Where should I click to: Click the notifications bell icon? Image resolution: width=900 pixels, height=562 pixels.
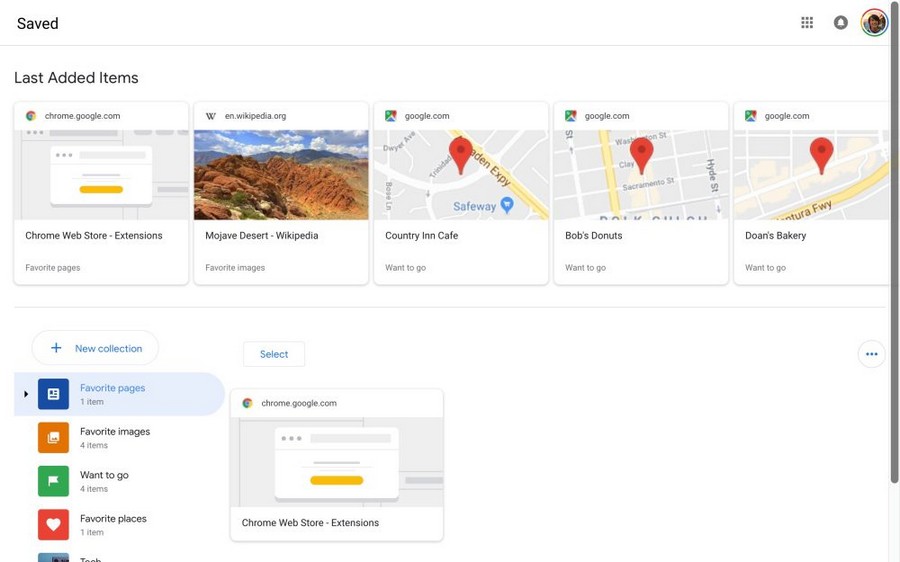point(840,22)
